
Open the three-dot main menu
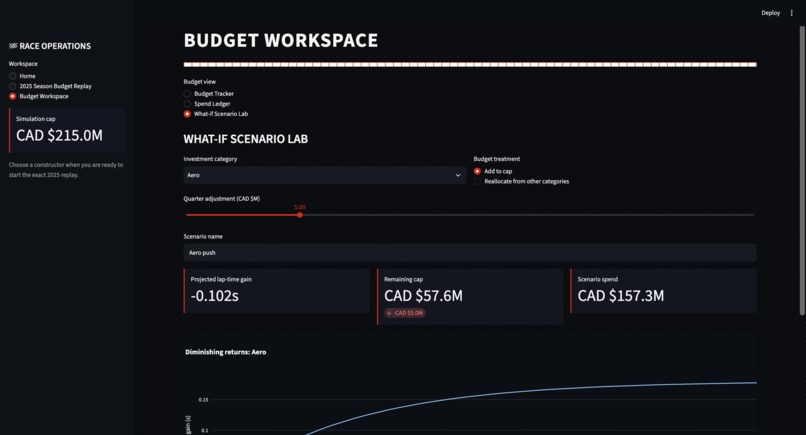[x=791, y=13]
